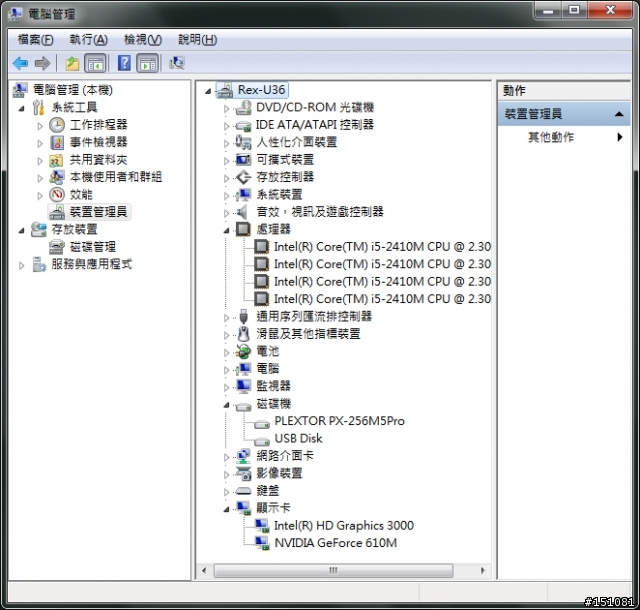Click the 滑鼠及其他指標裝置 mouse icon
This screenshot has width=640, height=610.
244,334
